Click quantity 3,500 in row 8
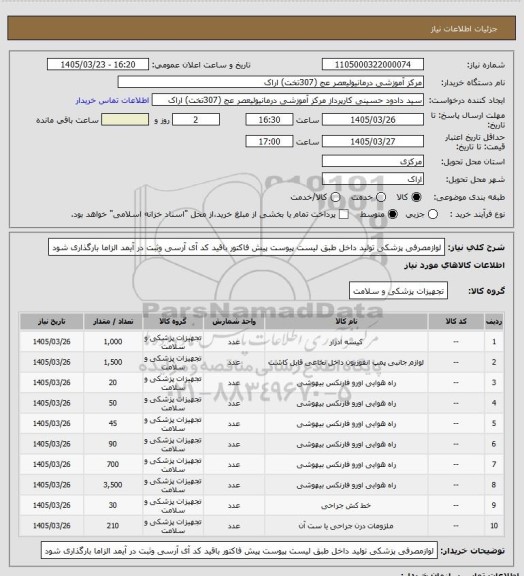 pos(113,485)
